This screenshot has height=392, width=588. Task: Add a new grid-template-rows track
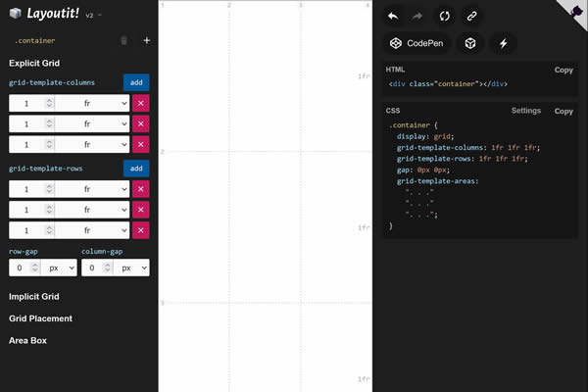[x=136, y=169]
